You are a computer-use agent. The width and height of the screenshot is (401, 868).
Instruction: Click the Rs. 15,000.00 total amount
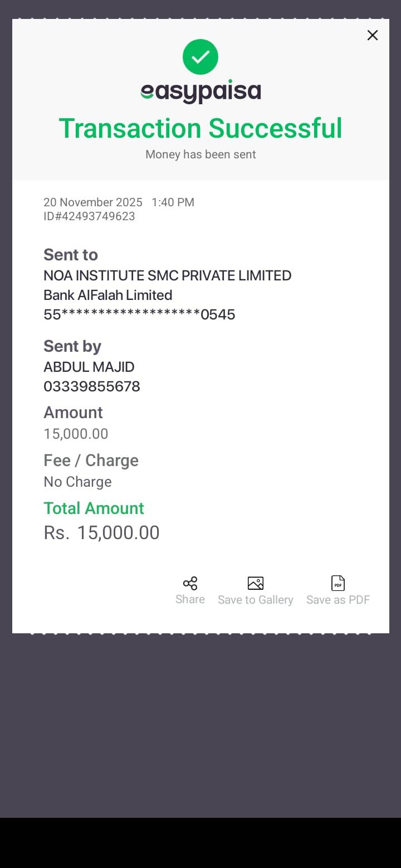101,533
